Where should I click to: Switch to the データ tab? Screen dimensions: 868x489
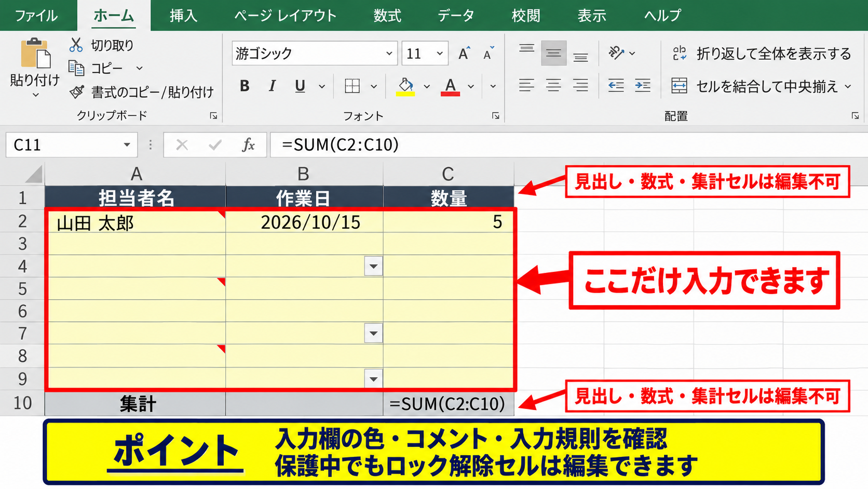[456, 16]
